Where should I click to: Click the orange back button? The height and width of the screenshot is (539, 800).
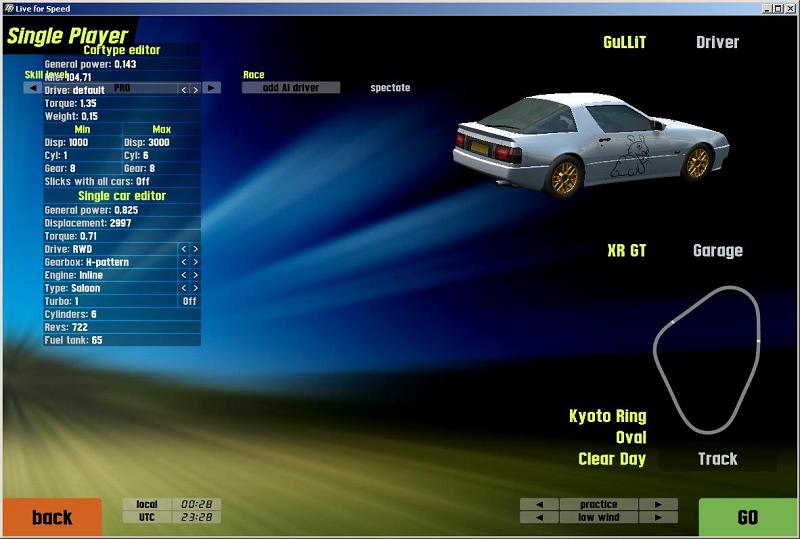point(52,517)
